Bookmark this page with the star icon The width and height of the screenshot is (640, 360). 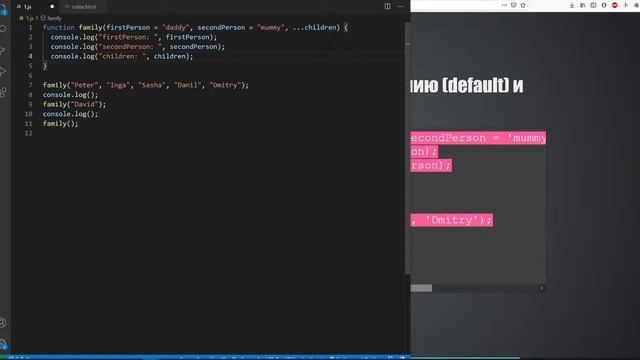pos(523,5)
